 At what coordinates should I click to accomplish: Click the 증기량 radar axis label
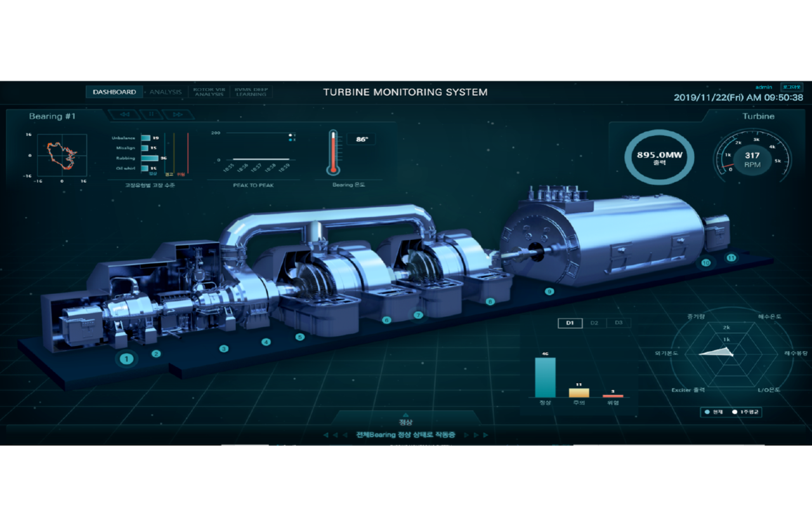click(696, 316)
